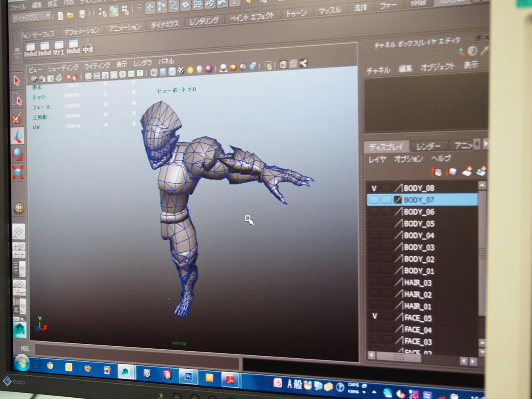Pick the Move tool cone icon

17,136
